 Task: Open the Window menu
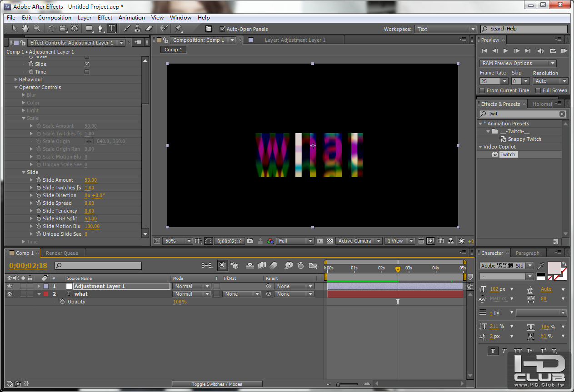180,18
